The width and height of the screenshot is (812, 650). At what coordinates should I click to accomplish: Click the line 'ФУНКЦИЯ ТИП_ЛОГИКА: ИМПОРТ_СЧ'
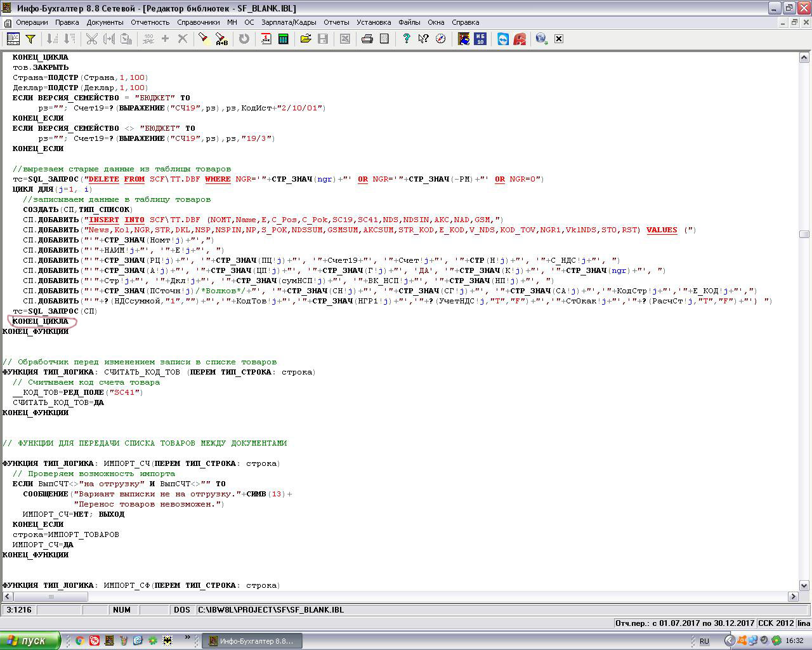pyautogui.click(x=141, y=463)
